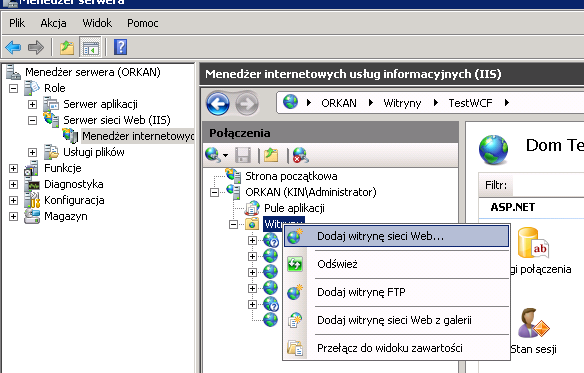Click the last site globe icon under Witryny
This screenshot has width=584, height=373.
(270, 320)
